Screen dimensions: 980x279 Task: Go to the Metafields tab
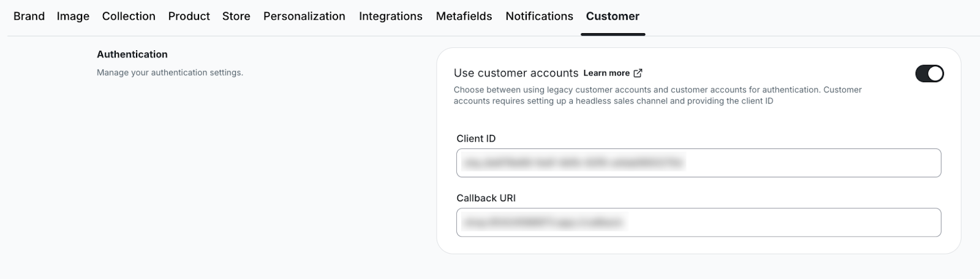pyautogui.click(x=464, y=17)
